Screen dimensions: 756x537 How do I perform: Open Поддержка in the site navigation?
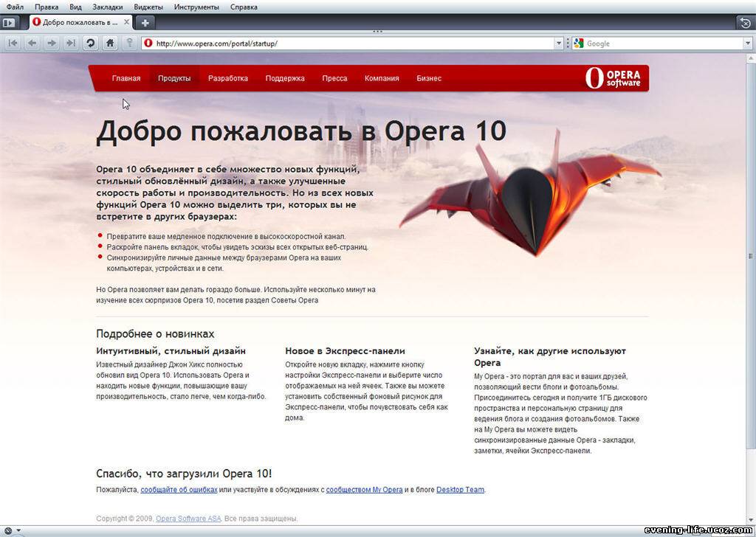tap(285, 78)
